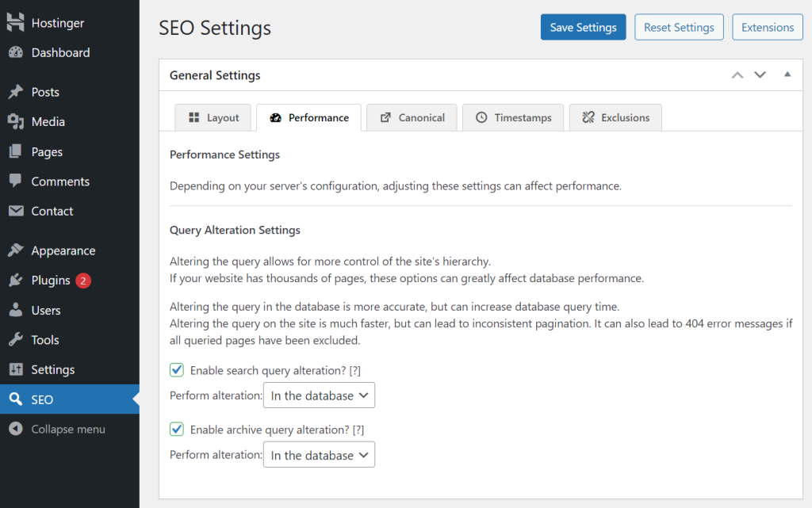Click the Contact envelope icon
The image size is (812, 508).
click(x=17, y=211)
